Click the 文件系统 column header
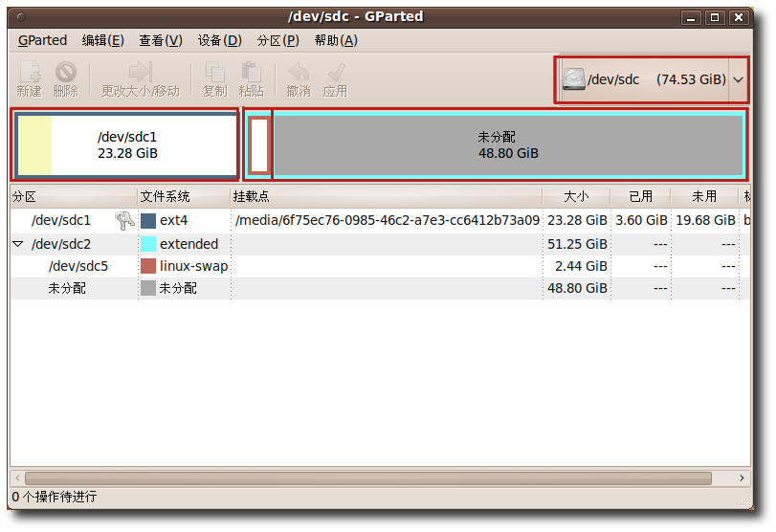 click(183, 196)
